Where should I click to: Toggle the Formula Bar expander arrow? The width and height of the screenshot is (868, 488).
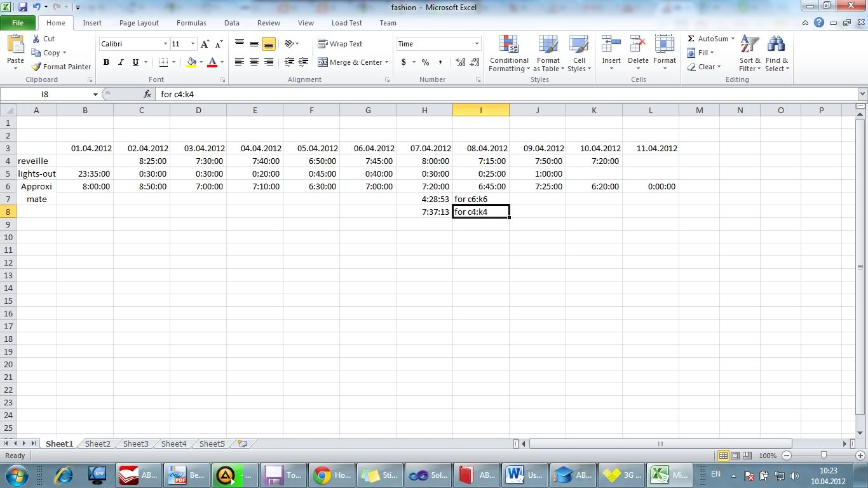click(862, 93)
